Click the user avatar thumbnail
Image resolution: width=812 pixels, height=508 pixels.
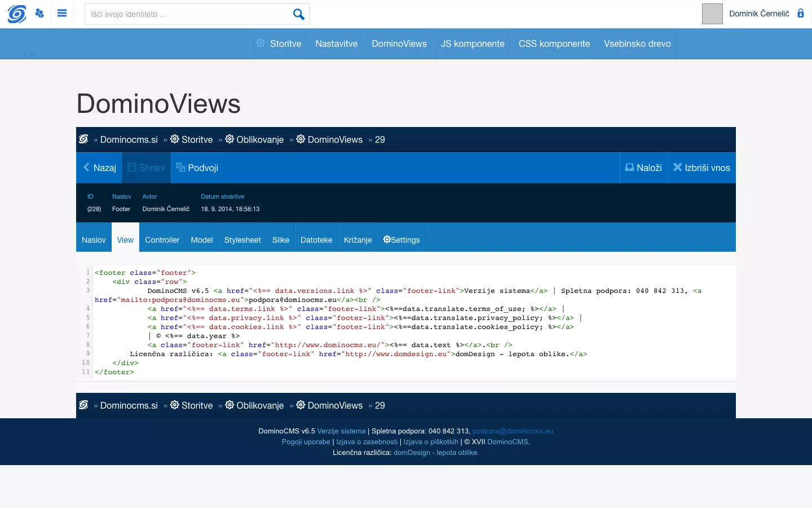pos(712,14)
